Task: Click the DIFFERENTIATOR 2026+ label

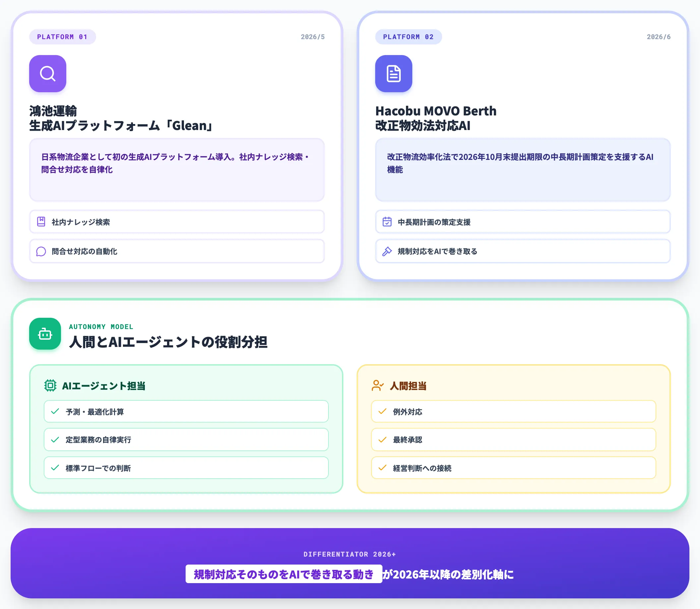Action: click(x=350, y=554)
